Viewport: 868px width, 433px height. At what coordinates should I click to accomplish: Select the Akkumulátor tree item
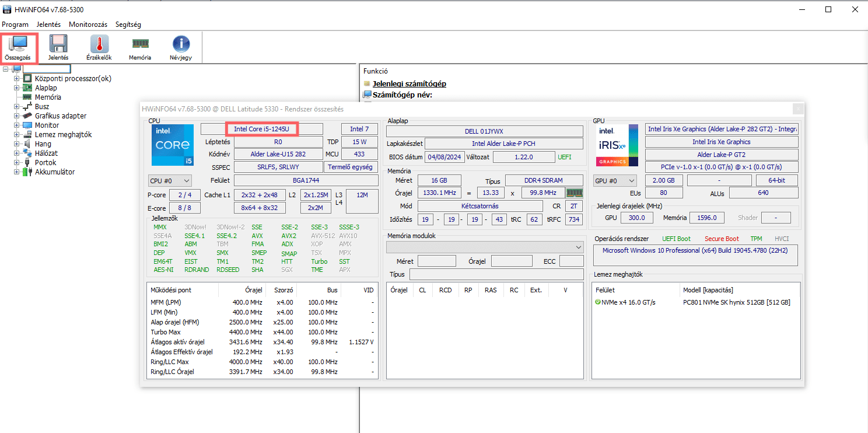click(x=54, y=172)
